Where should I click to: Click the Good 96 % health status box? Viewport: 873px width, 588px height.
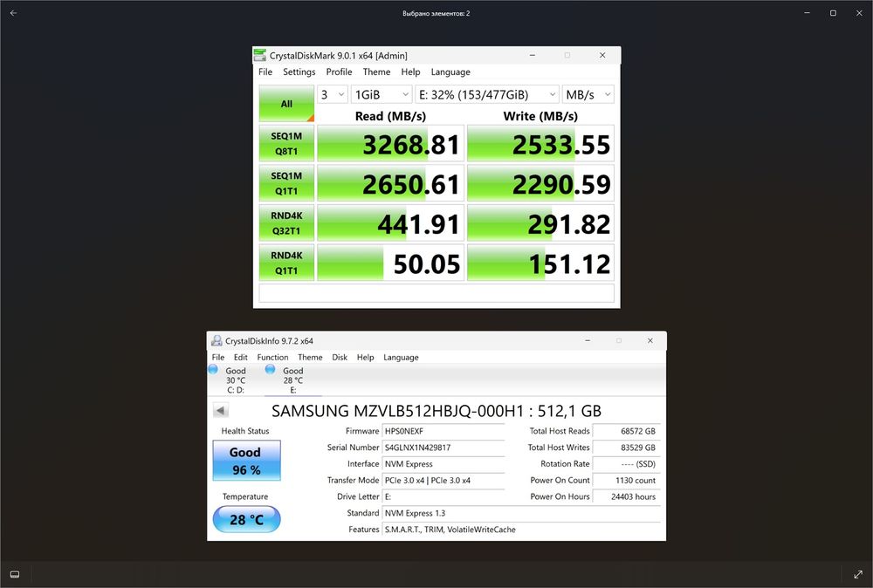point(247,461)
